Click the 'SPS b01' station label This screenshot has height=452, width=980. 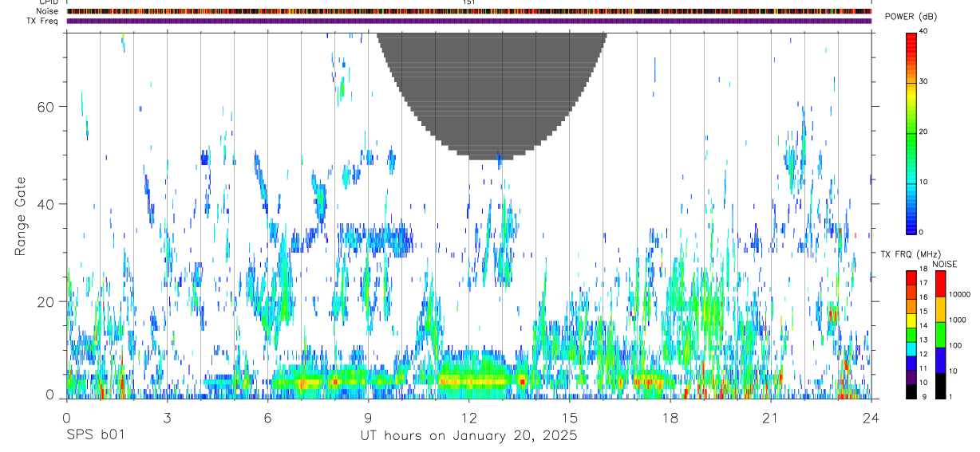94,435
